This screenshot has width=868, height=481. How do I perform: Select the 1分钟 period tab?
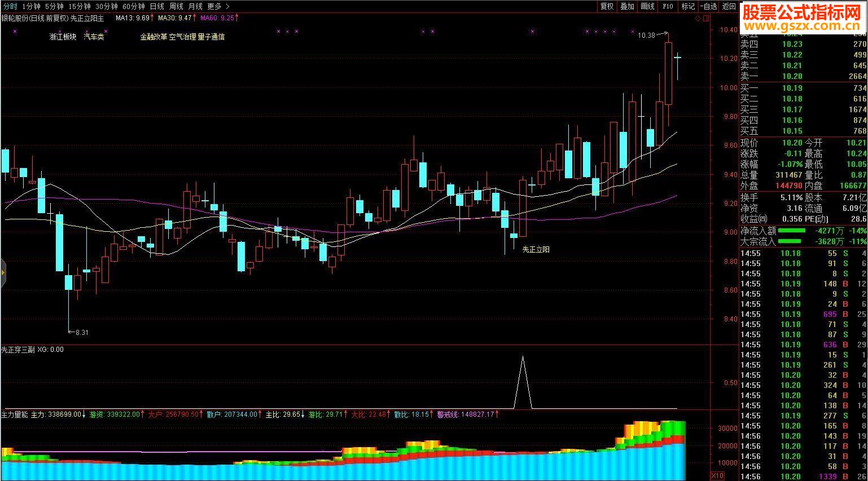tap(31, 6)
